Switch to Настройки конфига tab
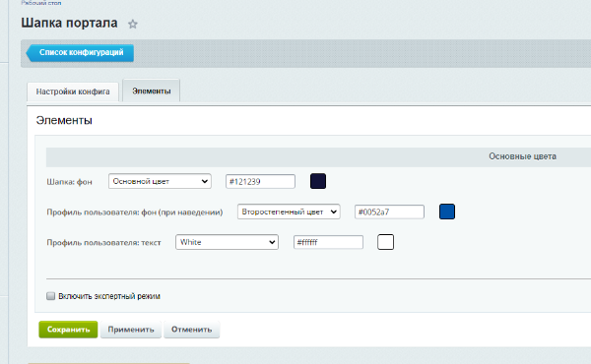The image size is (591, 364). (x=73, y=91)
